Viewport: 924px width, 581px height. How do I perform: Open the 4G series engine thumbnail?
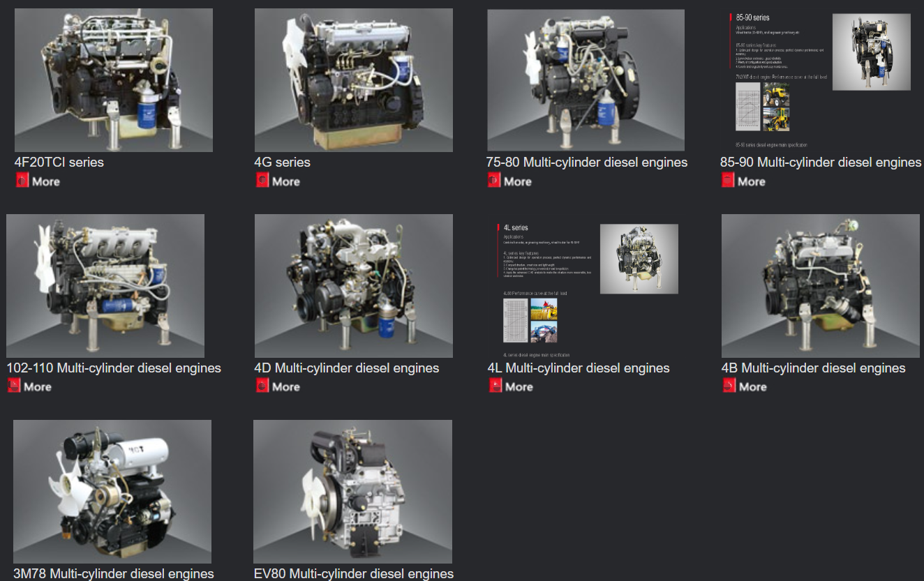click(x=354, y=80)
